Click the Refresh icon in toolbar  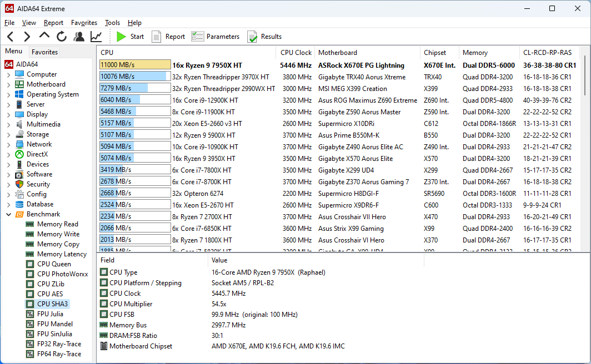tap(62, 37)
